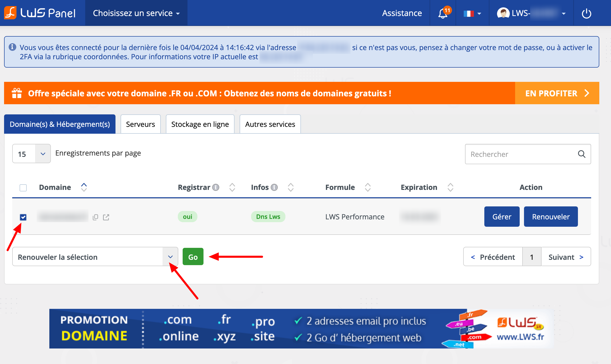Click the power logout icon
This screenshot has width=611, height=364.
click(x=587, y=13)
